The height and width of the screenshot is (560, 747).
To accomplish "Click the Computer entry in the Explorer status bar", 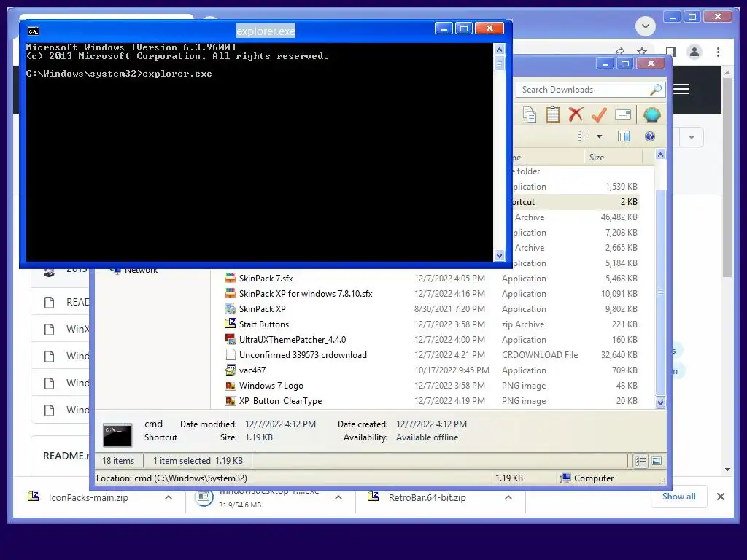I will tap(587, 478).
